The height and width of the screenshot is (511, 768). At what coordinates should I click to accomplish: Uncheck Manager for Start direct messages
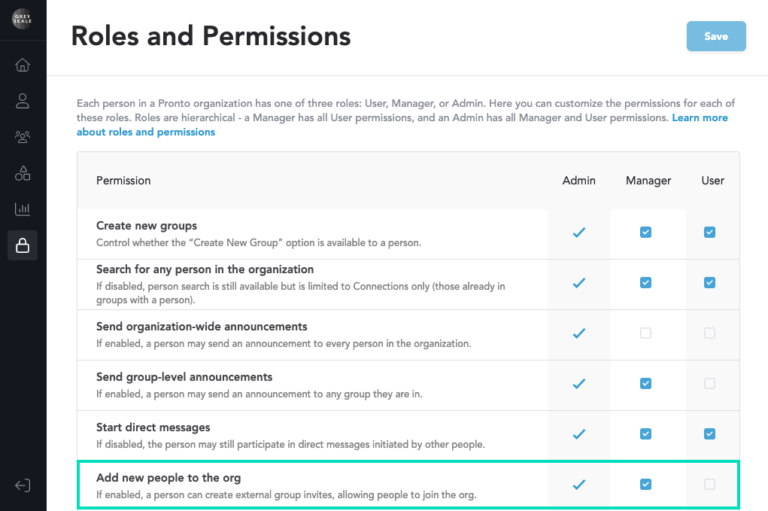646,434
